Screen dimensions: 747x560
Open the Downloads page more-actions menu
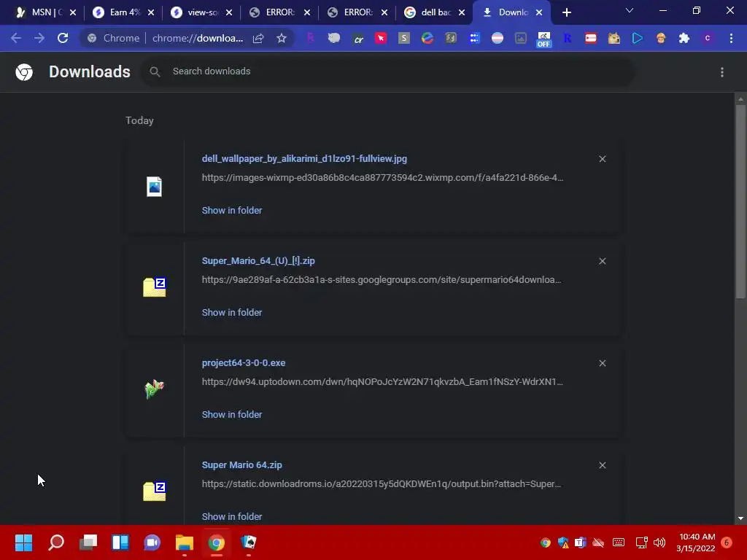point(722,72)
